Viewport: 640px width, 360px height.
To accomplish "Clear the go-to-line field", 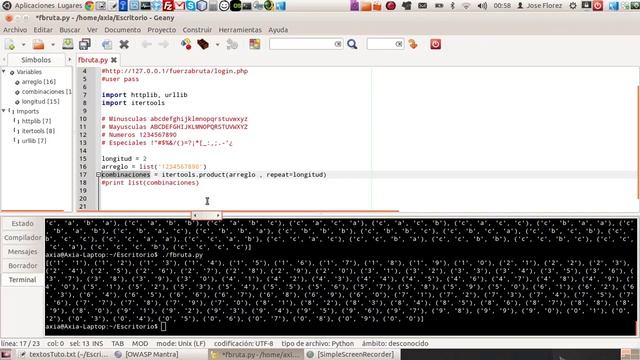I will (399, 44).
